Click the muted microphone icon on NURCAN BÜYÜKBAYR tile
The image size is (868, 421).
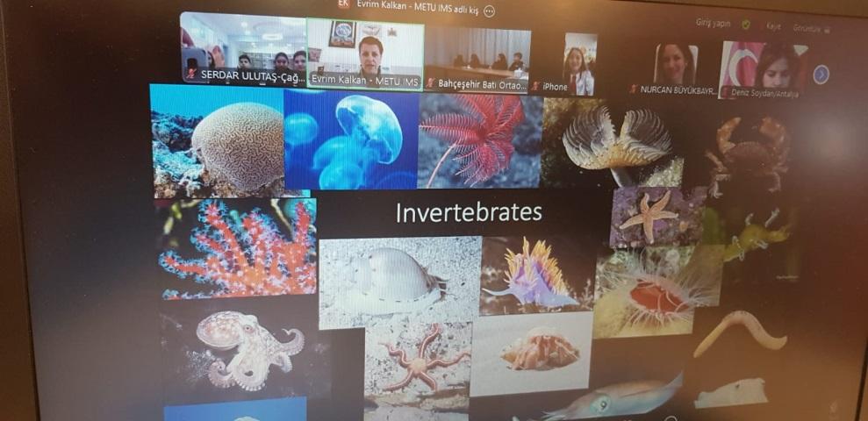click(634, 89)
